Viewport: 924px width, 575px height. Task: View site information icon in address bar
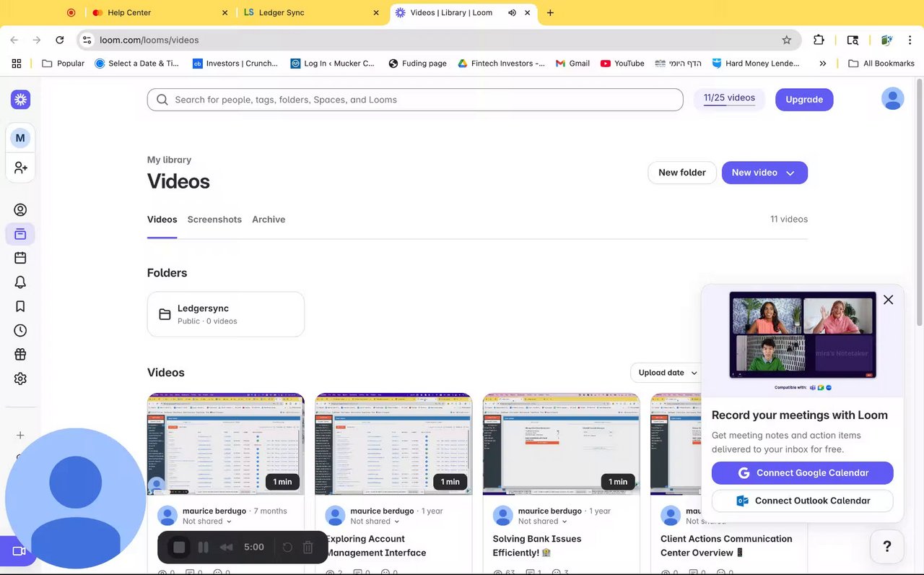coord(87,40)
